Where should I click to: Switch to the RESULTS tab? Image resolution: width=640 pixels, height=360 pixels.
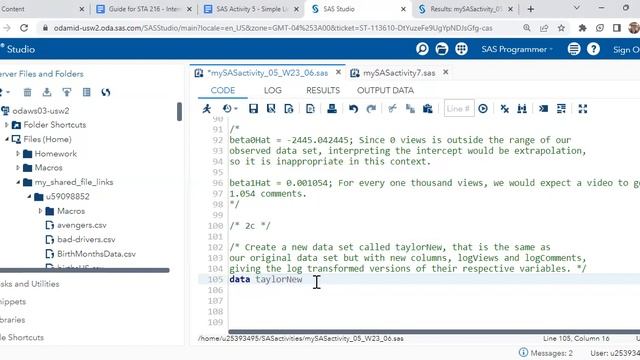coord(323,90)
